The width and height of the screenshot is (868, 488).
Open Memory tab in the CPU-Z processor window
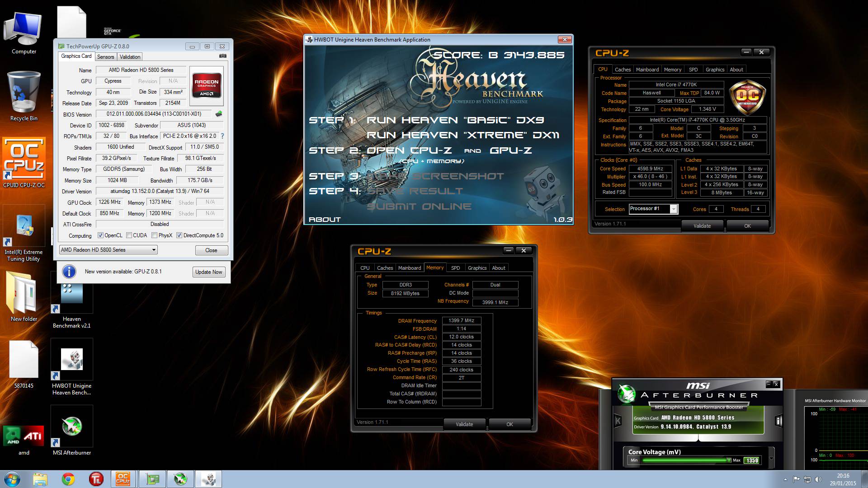pos(673,70)
